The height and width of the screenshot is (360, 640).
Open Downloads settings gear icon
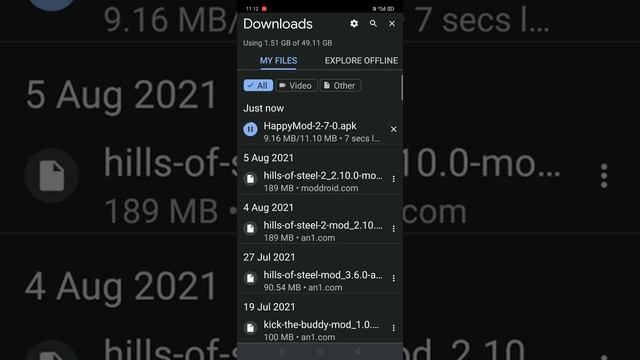(x=354, y=24)
